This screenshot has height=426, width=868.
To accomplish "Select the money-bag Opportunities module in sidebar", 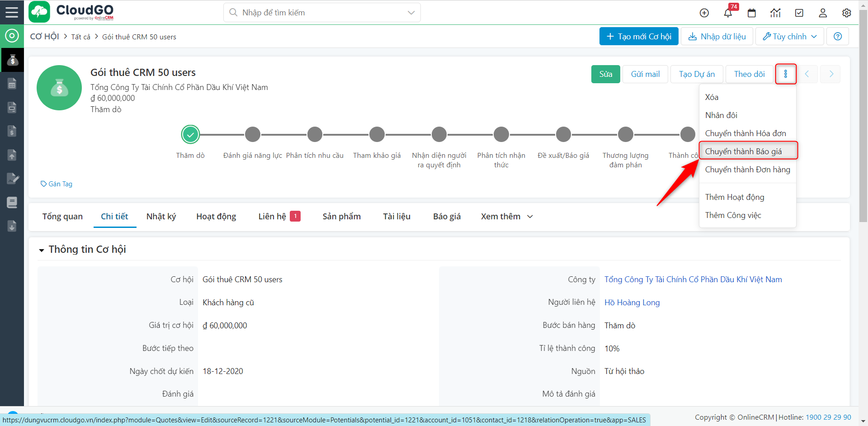I will (12, 60).
